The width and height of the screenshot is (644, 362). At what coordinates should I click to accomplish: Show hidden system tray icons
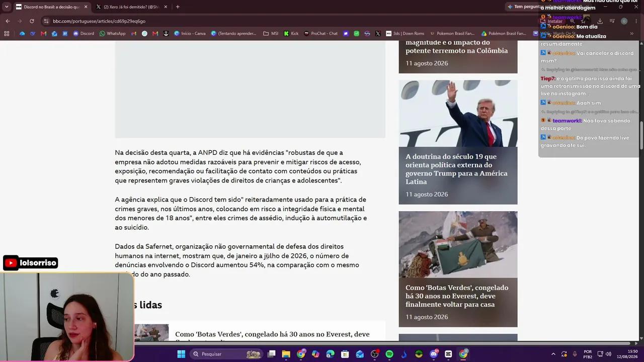[553, 354]
